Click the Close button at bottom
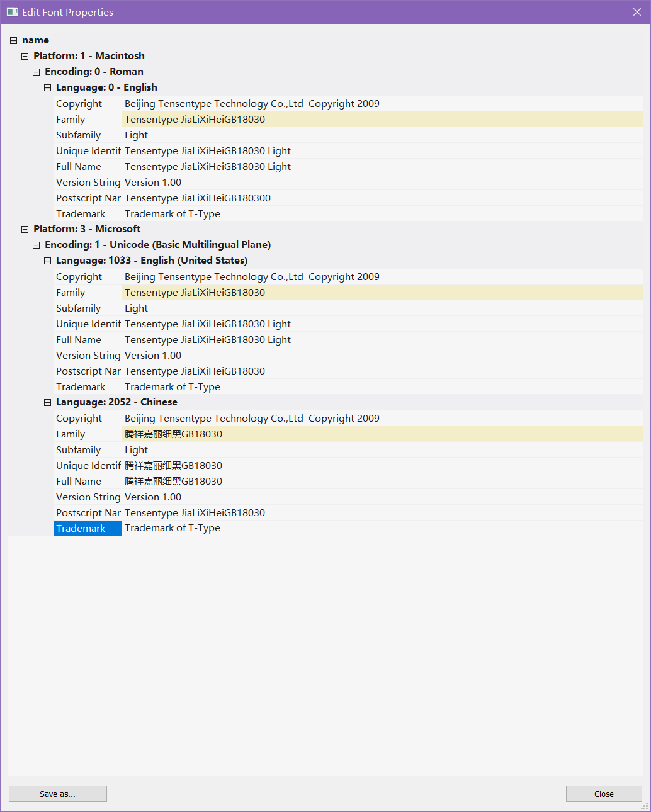 604,794
